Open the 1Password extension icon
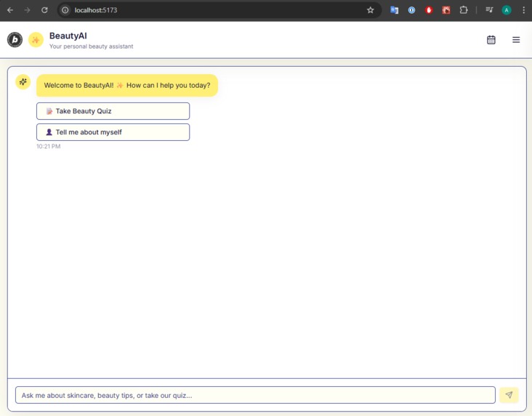Viewport: 532px width, 416px height. pyautogui.click(x=411, y=10)
